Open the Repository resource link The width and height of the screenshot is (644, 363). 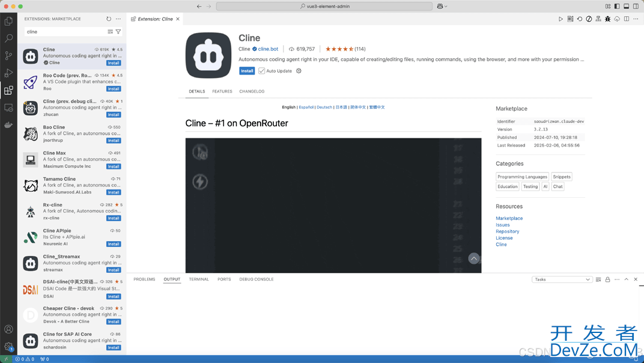point(507,231)
